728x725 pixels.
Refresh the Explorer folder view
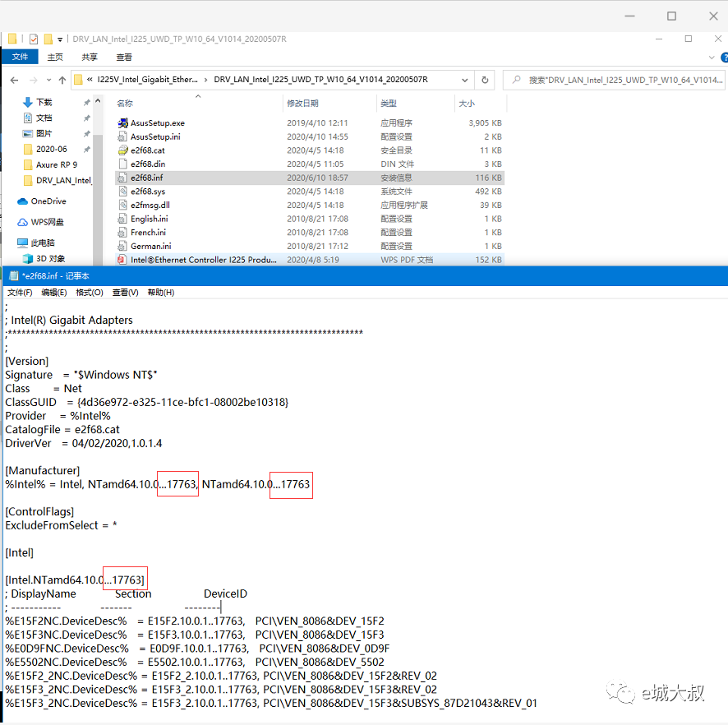485,80
